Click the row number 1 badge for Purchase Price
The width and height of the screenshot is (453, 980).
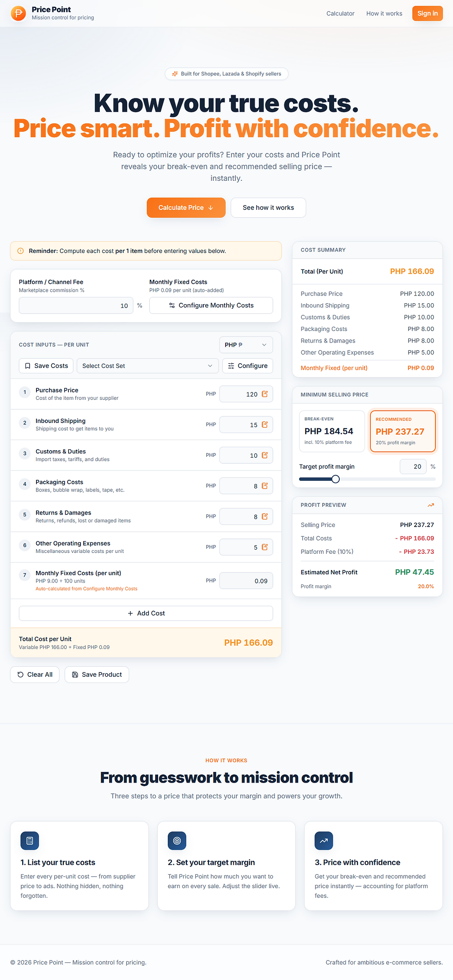coord(25,392)
